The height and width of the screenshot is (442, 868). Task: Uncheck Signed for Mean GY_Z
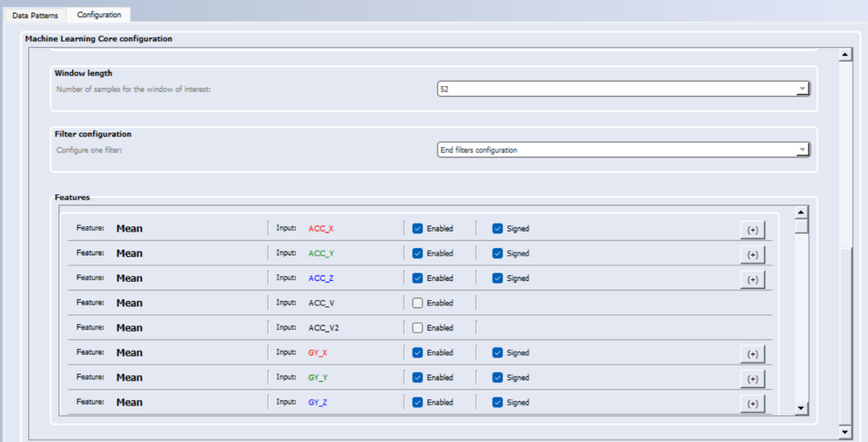(497, 402)
